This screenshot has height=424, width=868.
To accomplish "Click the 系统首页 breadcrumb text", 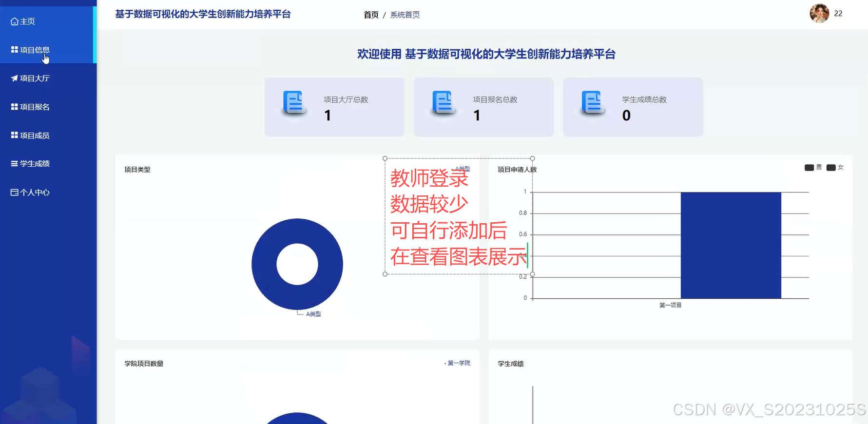I will [405, 15].
